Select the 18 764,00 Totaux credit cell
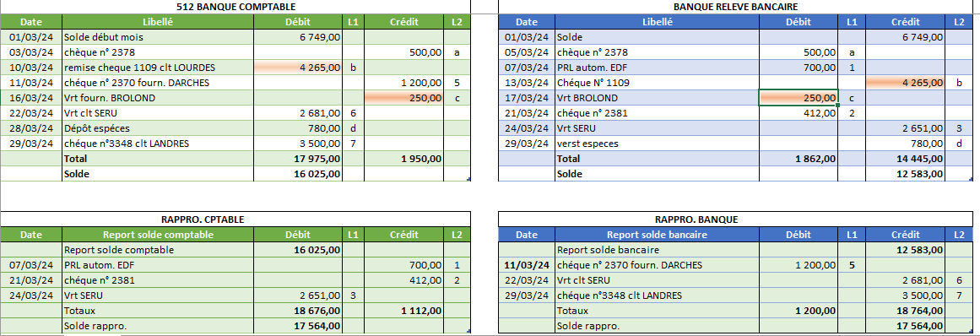This screenshot has width=980, height=336. pyautogui.click(x=906, y=311)
